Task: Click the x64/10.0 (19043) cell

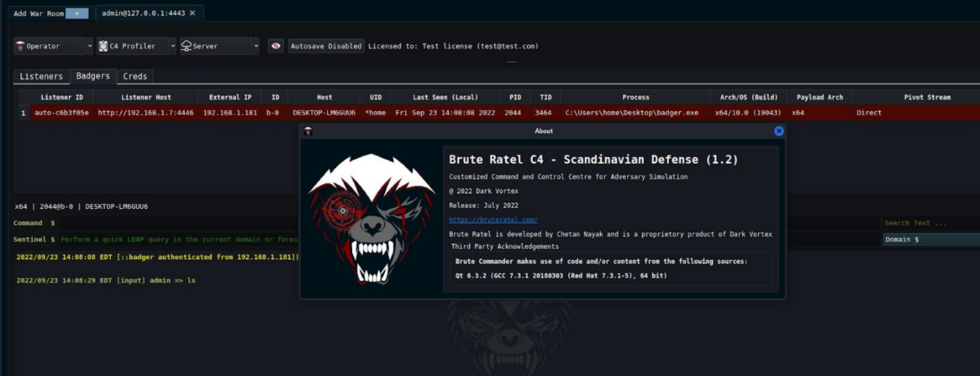Action: coord(749,113)
